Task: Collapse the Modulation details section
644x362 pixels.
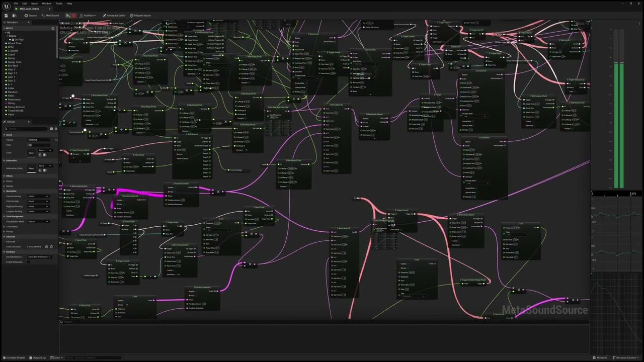Action: tap(4, 191)
